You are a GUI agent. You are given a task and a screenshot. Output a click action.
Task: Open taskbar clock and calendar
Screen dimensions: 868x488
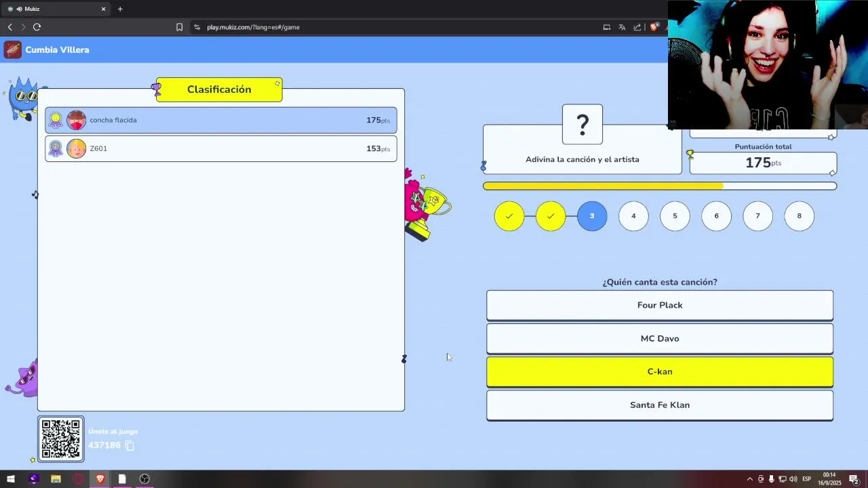point(829,479)
